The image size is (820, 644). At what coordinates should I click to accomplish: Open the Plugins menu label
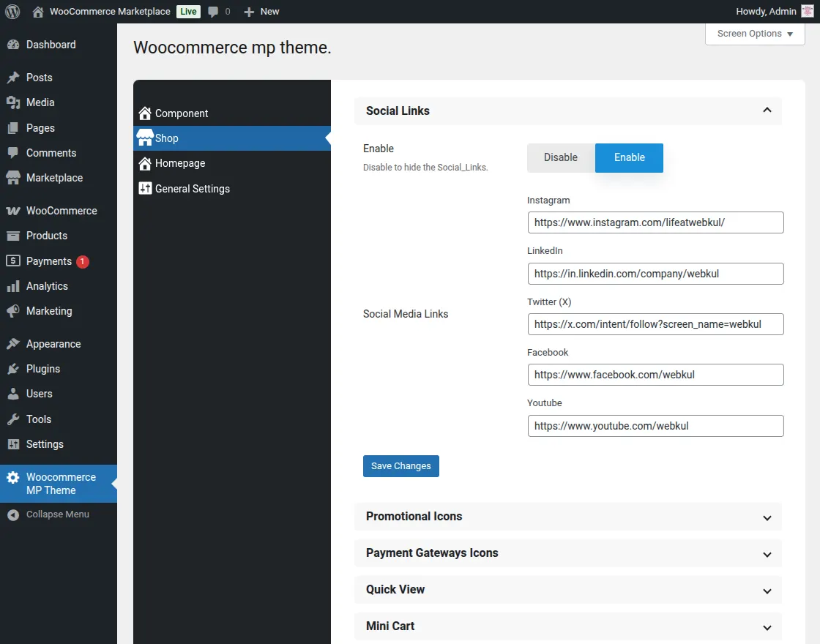click(43, 369)
